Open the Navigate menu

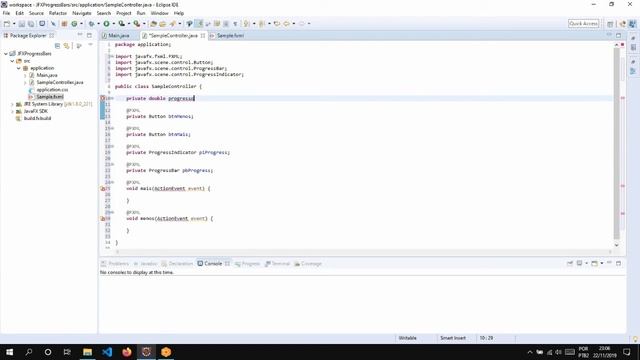82,13
